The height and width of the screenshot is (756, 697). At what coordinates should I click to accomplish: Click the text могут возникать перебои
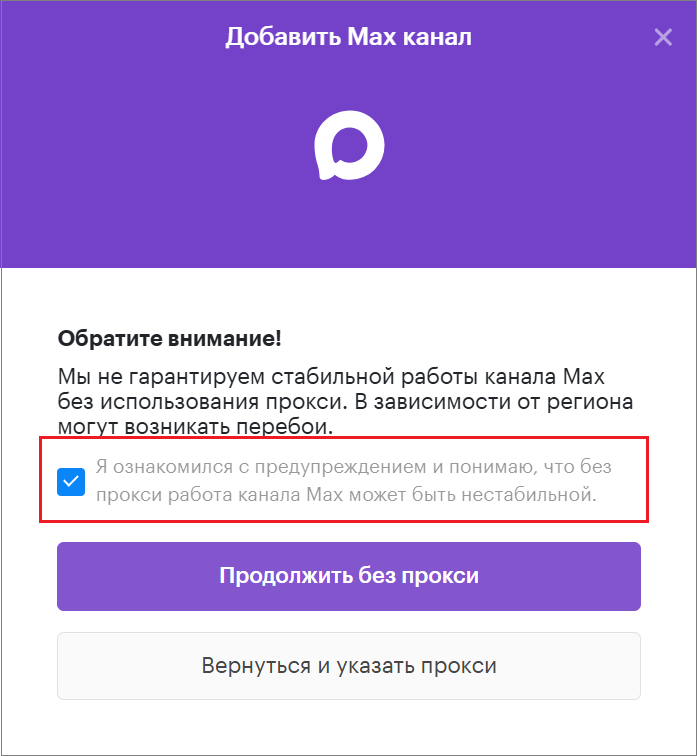click(x=195, y=427)
